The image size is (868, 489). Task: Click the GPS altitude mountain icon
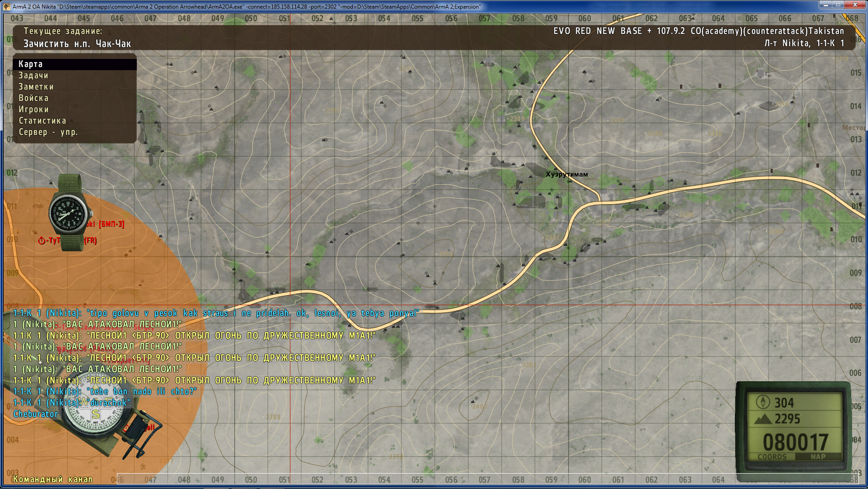[x=763, y=419]
